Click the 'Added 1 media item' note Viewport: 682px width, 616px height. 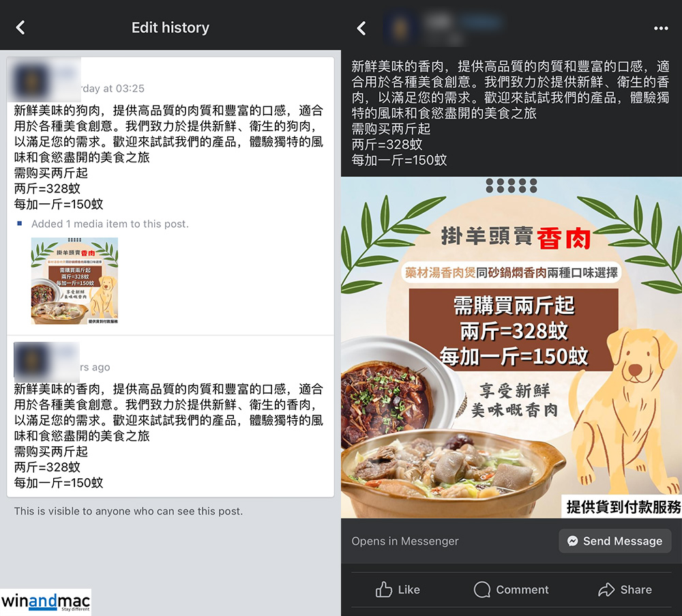(x=110, y=224)
